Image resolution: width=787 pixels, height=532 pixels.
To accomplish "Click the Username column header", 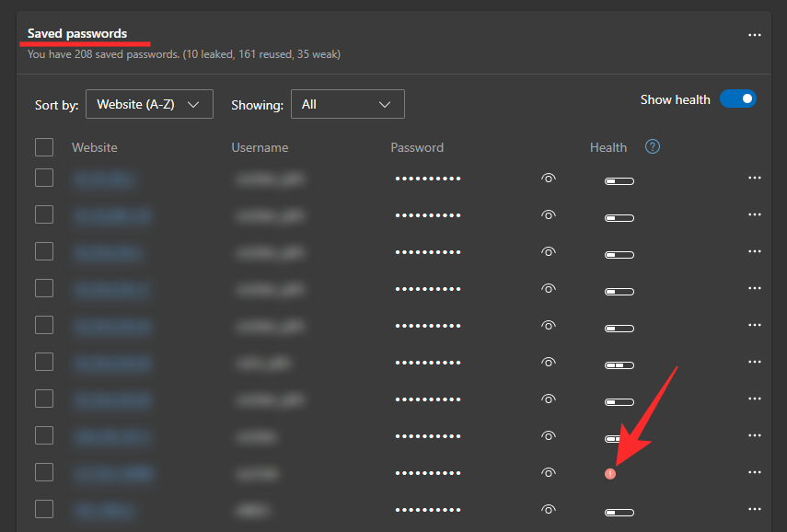I will pos(260,147).
